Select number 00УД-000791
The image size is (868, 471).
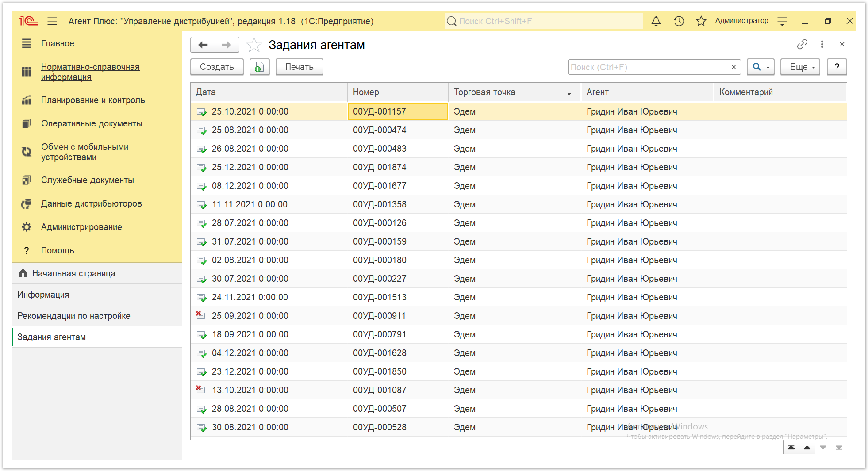380,334
